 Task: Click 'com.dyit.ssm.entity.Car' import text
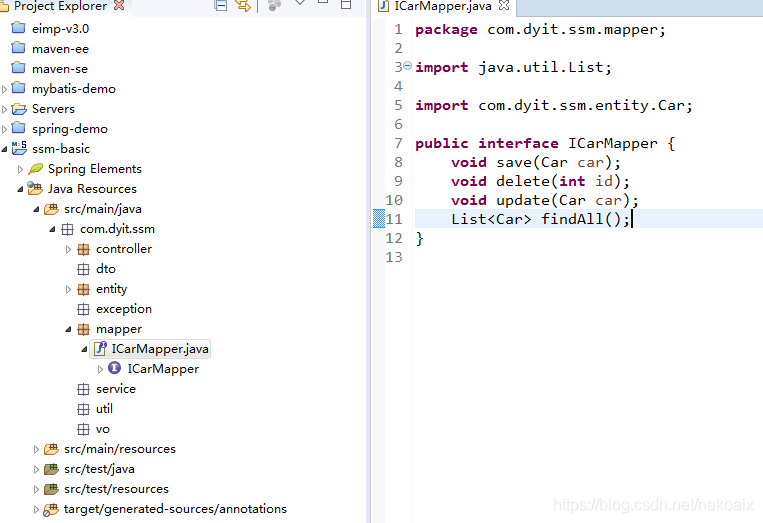pos(581,106)
